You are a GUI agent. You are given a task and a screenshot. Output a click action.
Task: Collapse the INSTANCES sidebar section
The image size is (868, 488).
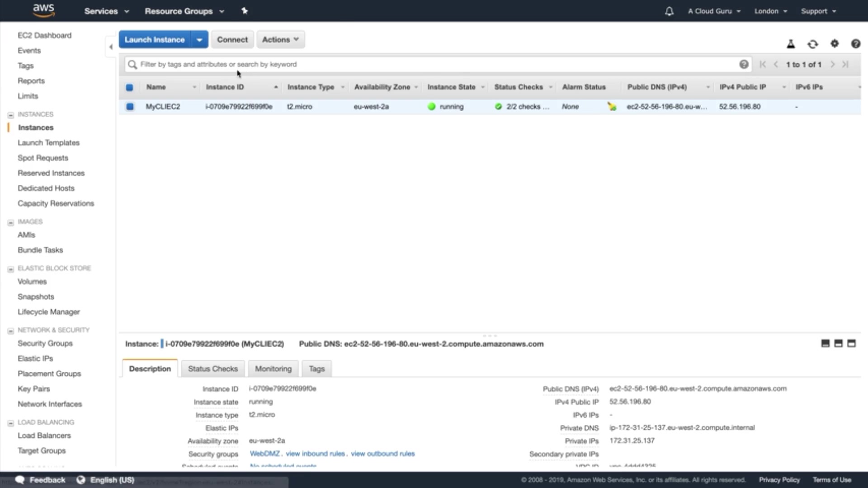point(11,115)
